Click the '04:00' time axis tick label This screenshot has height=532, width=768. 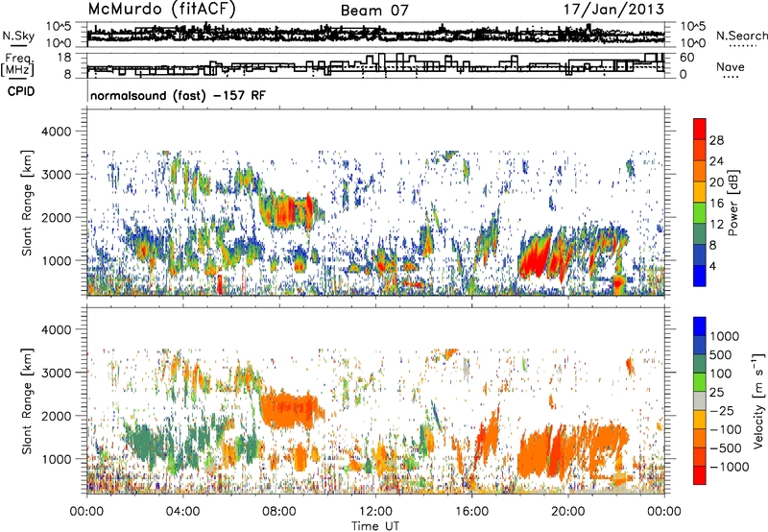(182, 512)
